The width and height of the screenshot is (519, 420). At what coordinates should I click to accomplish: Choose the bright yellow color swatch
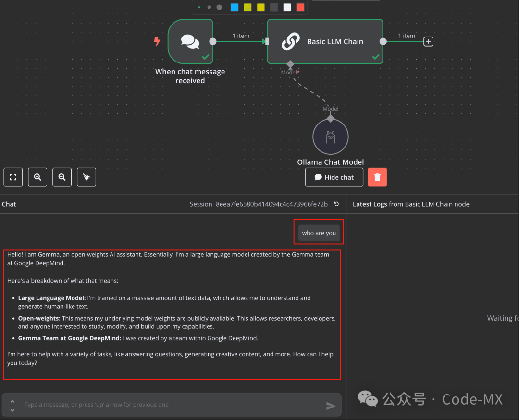pyautogui.click(x=261, y=7)
